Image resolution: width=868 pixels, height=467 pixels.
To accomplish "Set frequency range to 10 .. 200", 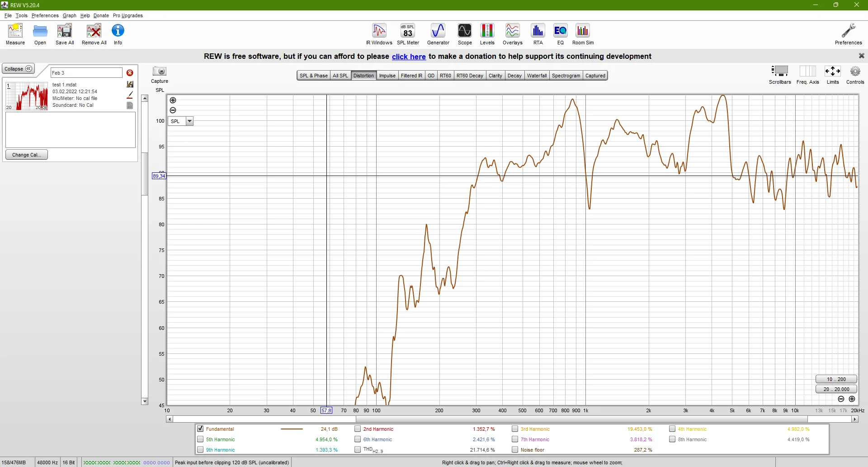I will (836, 379).
